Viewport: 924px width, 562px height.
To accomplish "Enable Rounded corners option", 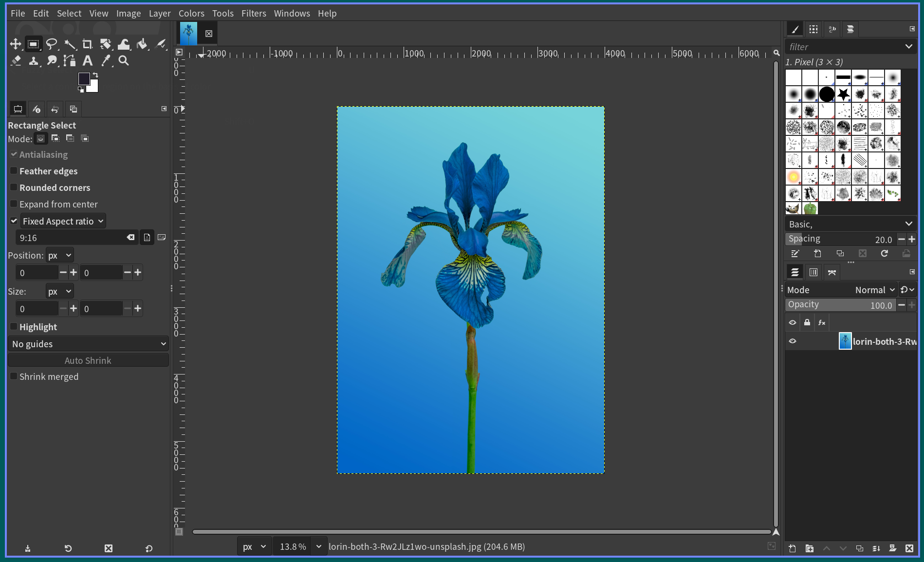I will pos(14,187).
